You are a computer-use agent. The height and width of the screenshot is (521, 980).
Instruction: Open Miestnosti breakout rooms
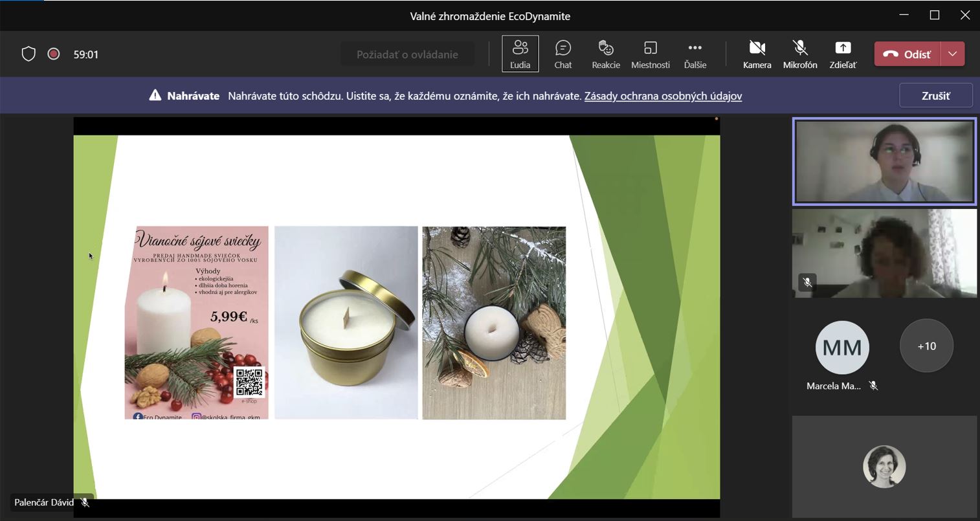(651, 54)
